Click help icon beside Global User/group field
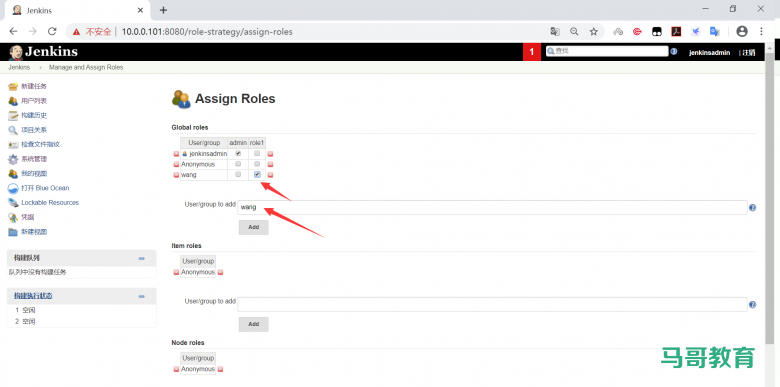The height and width of the screenshot is (387, 780). click(753, 207)
